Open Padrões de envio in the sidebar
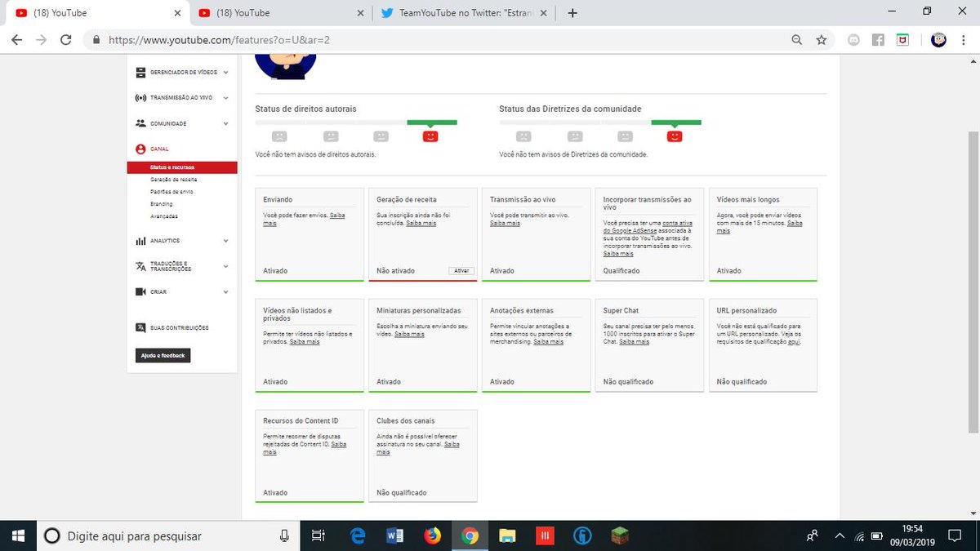The width and height of the screenshot is (980, 551). click(171, 191)
